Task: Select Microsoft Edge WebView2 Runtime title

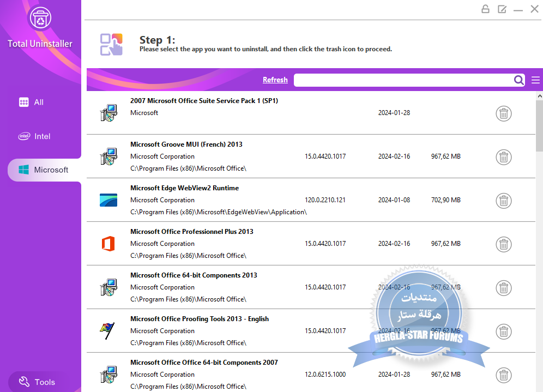Action: click(185, 188)
